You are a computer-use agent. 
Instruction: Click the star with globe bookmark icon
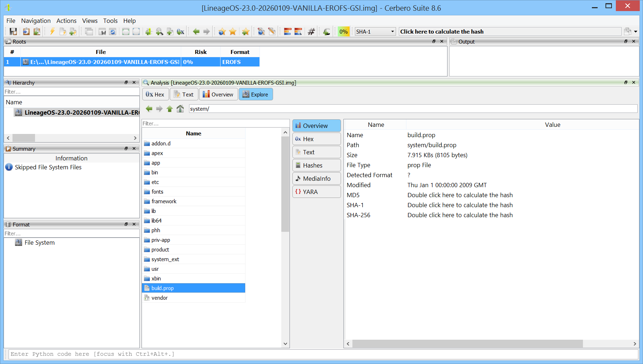point(222,32)
